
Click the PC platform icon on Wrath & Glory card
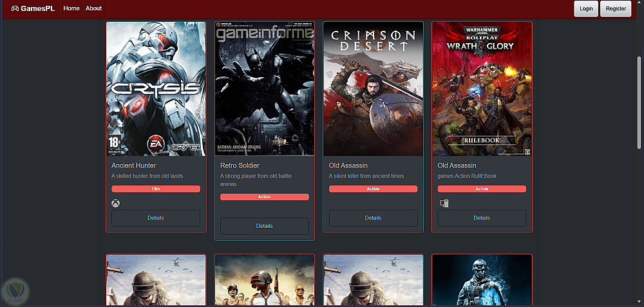(x=444, y=203)
